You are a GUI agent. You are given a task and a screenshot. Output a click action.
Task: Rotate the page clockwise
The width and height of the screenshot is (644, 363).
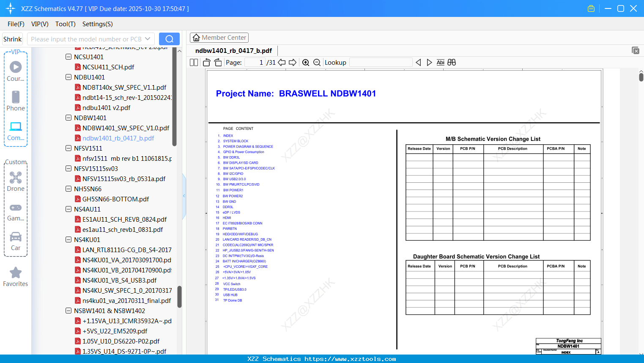coord(218,63)
